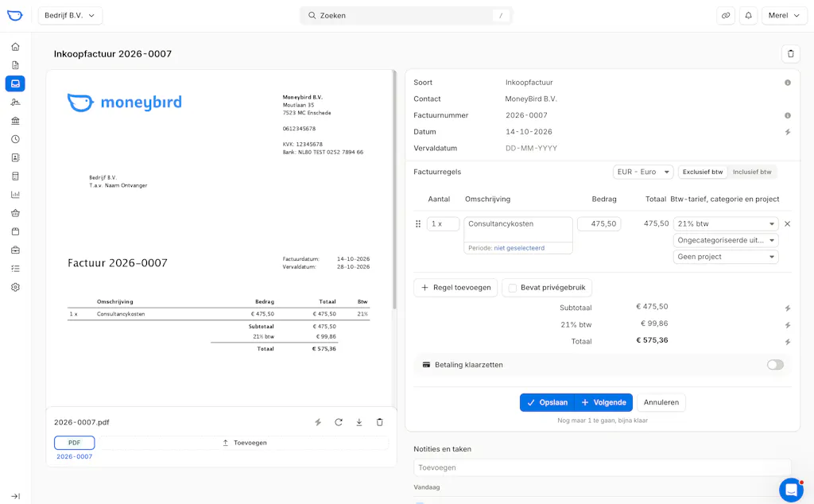Screen dimensions: 814x504
Task: Remove the Consultancykosten line with X
Action: point(788,223)
